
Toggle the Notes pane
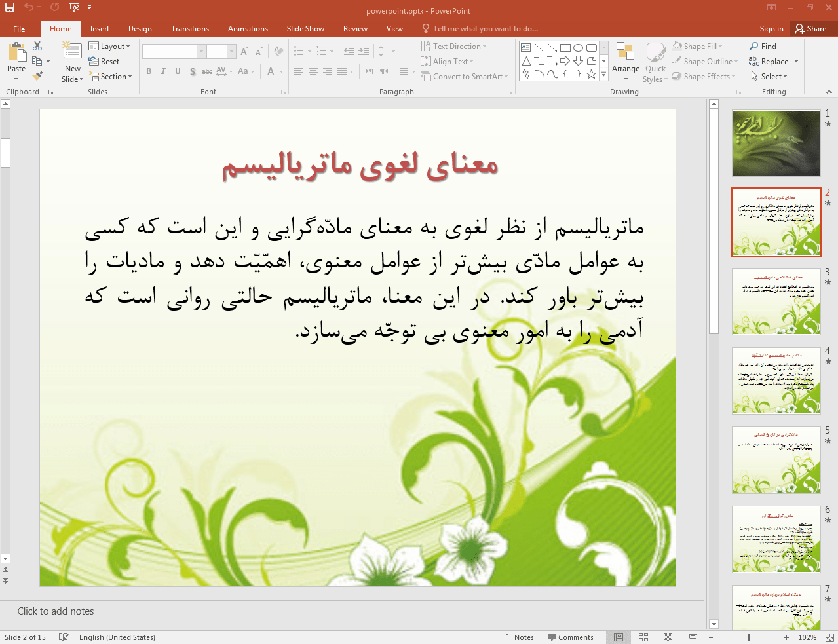pos(518,637)
